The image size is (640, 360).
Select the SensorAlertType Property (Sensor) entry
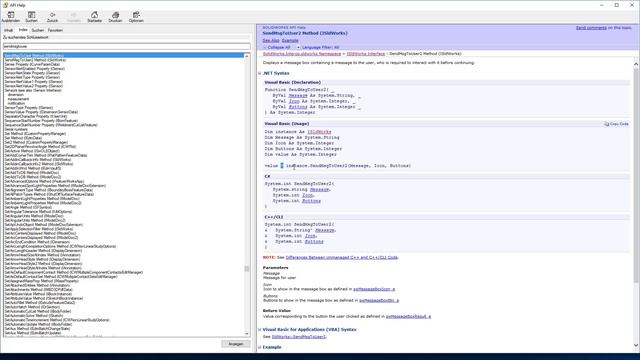coord(32,77)
